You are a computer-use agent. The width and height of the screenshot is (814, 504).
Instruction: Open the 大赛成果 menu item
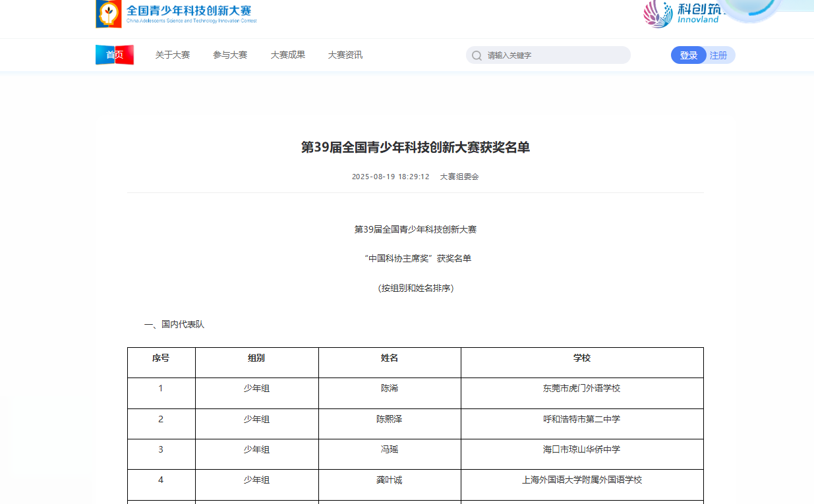pos(288,55)
